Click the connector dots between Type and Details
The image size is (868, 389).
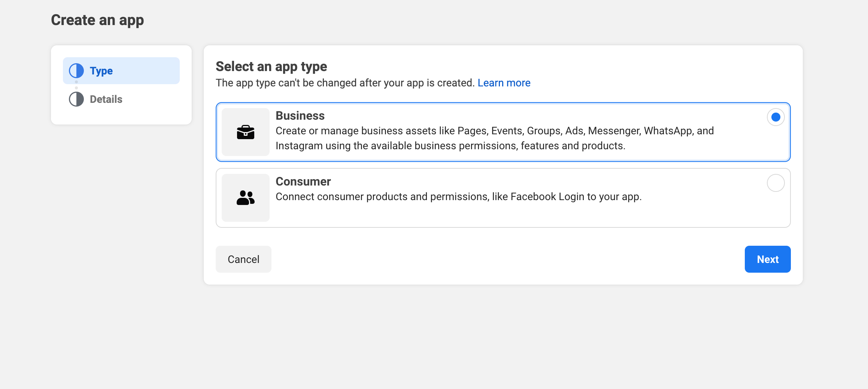(x=76, y=85)
